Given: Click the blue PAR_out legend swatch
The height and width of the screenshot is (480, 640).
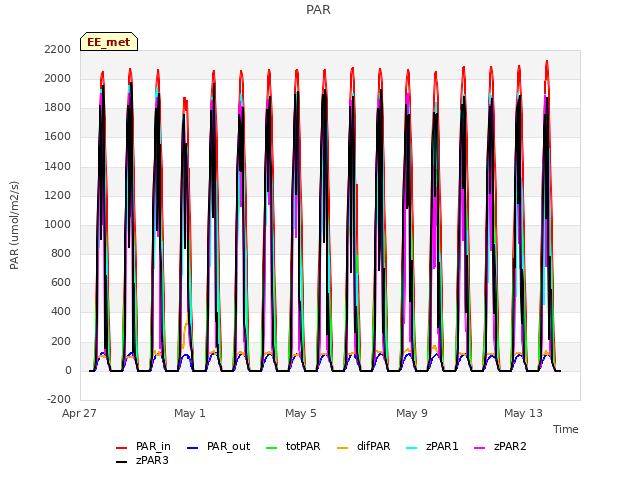Looking at the screenshot, I should [x=192, y=448].
